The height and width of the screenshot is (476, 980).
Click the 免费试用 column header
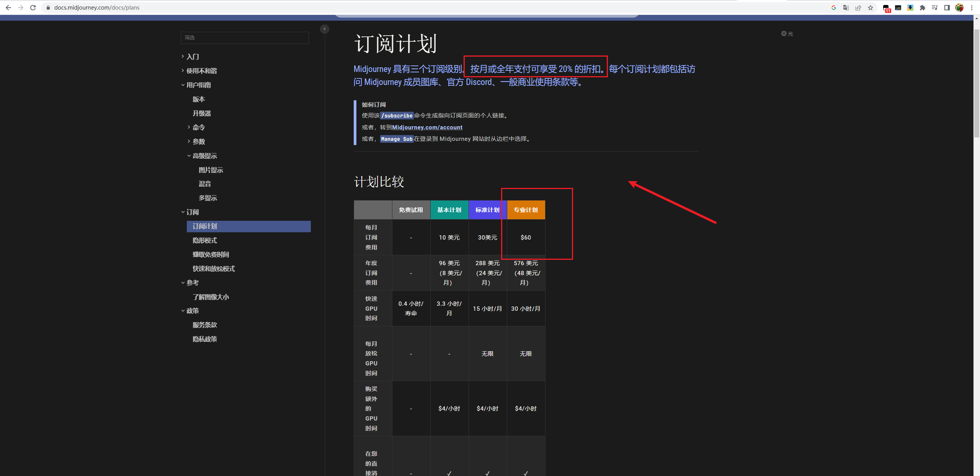click(x=411, y=210)
